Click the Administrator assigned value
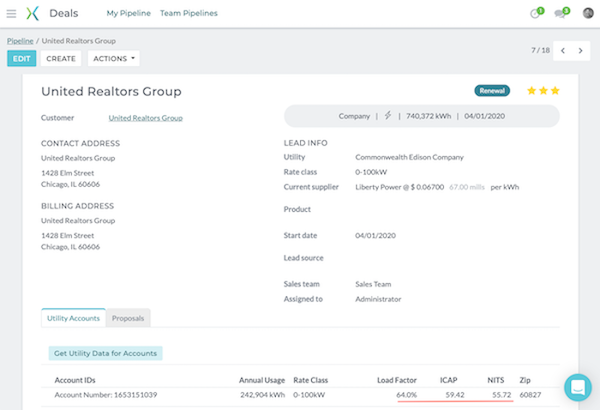The width and height of the screenshot is (600, 410). pos(378,299)
